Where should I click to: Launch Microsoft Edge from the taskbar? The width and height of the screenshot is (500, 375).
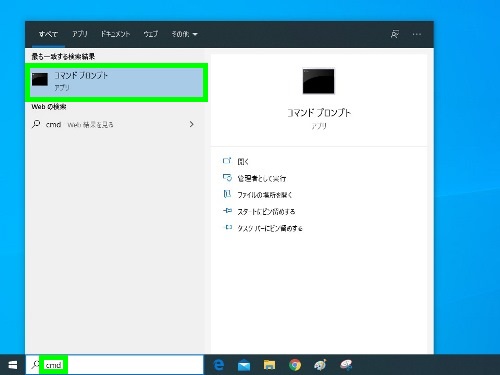[219, 365]
